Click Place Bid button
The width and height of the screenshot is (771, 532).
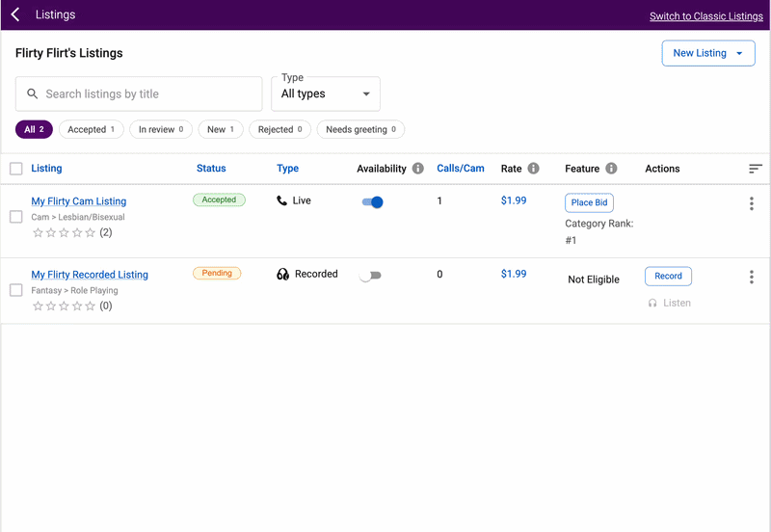589,202
